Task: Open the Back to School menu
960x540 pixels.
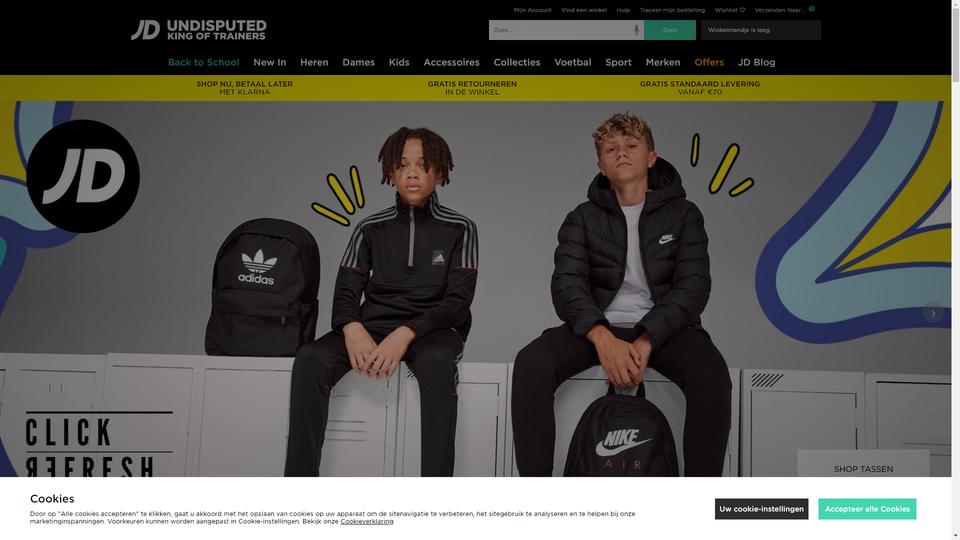Action: tap(203, 62)
